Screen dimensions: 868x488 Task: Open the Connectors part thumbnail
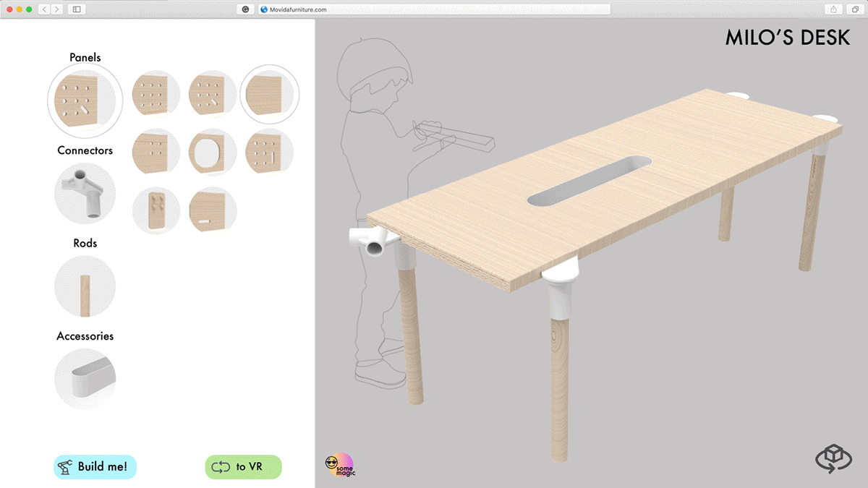85,193
